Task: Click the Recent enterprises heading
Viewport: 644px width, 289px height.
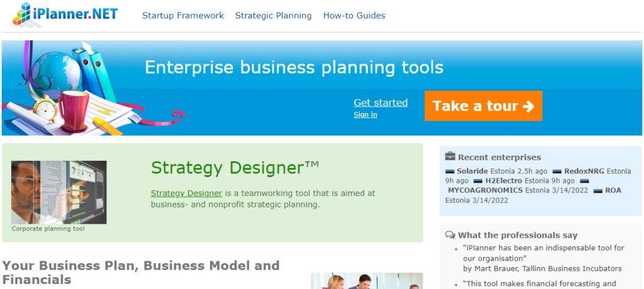Action: [x=499, y=157]
